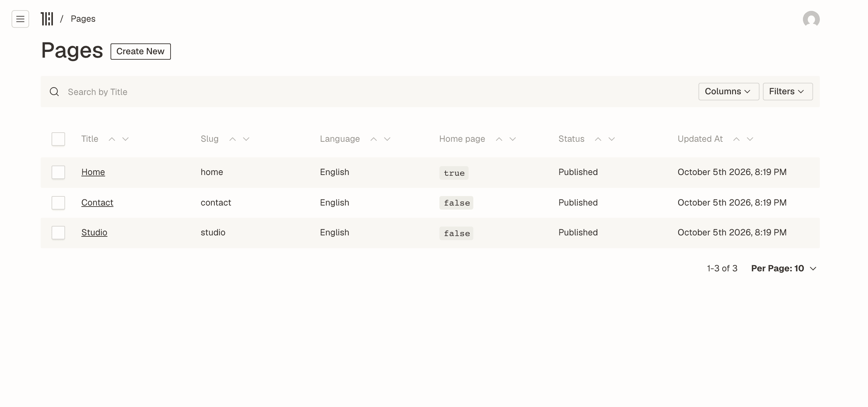Click the 'home' slug cell

212,172
